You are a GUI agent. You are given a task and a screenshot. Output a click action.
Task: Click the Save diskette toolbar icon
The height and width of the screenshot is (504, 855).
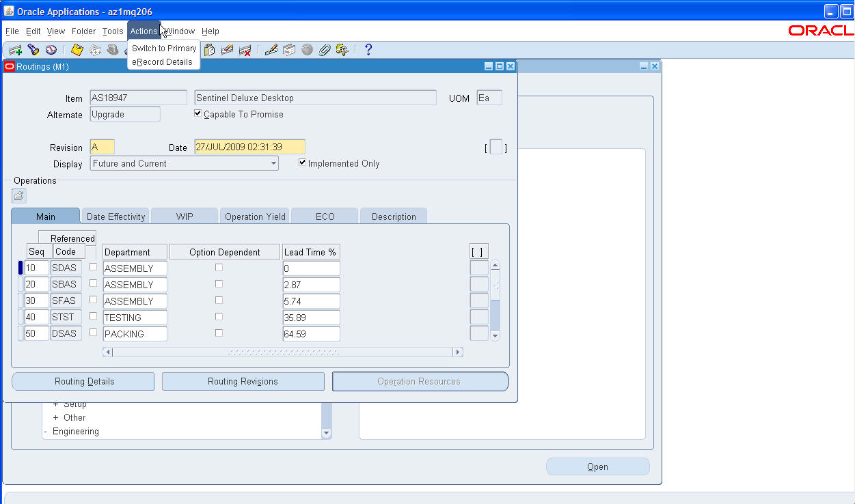[x=77, y=50]
